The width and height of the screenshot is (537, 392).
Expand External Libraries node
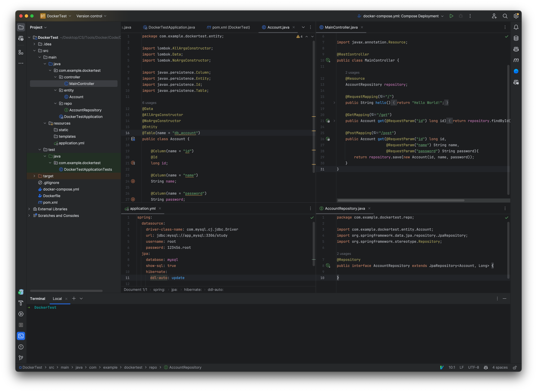[x=29, y=209]
